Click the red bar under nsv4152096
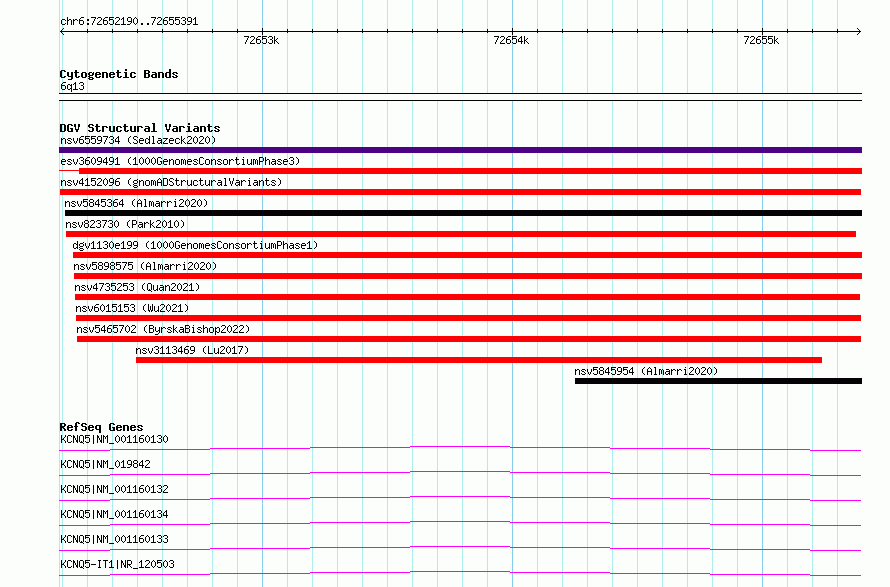Screen dimensions: 890x587 (460, 192)
